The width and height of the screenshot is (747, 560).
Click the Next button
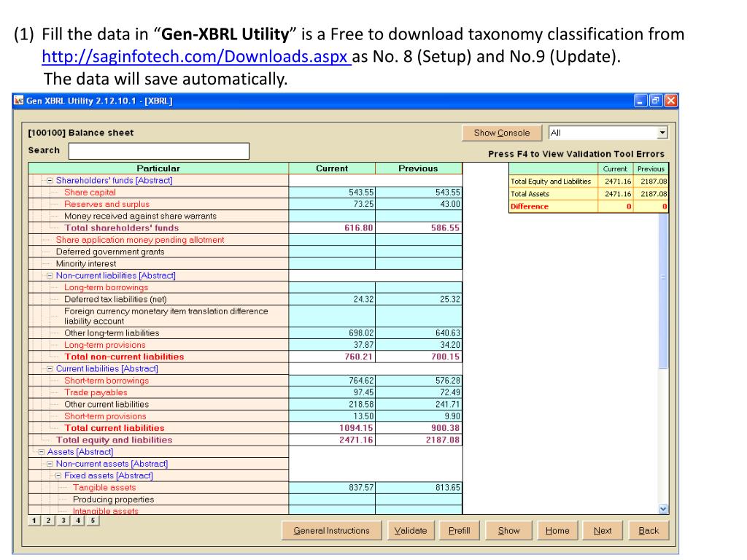point(603,531)
